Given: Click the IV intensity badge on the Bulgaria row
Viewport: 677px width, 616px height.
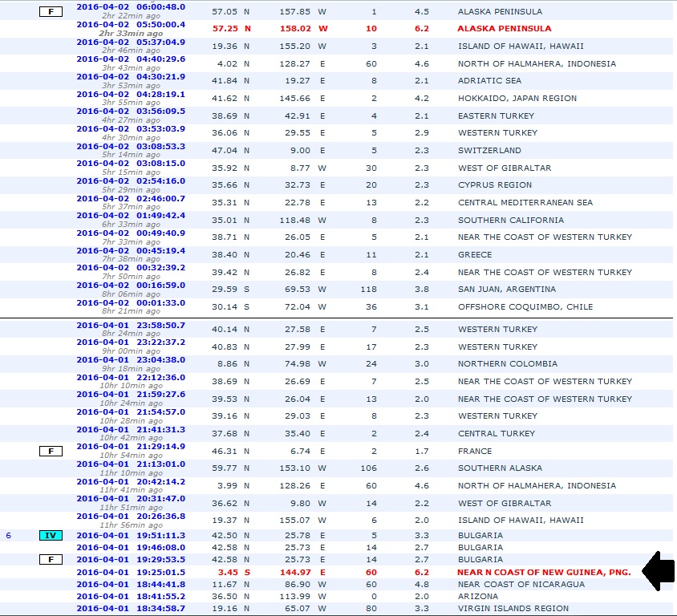Looking at the screenshot, I should [x=51, y=535].
